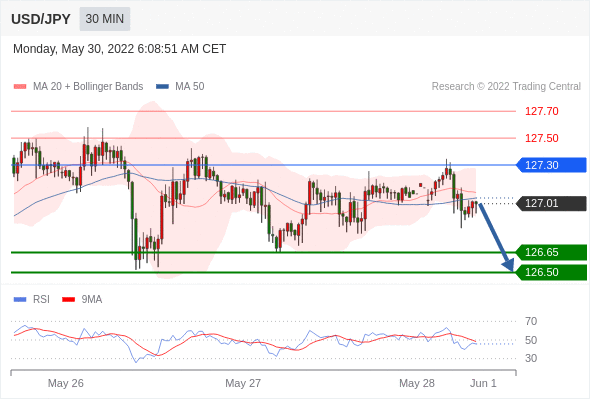Select the 127.01 current price tag
Image resolution: width=590 pixels, height=400 pixels.
pos(551,204)
